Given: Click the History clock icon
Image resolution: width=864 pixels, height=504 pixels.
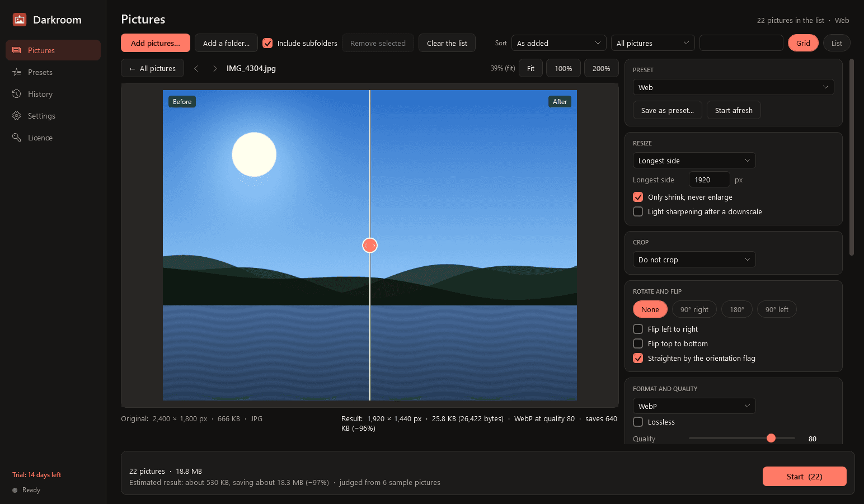Looking at the screenshot, I should tap(17, 94).
